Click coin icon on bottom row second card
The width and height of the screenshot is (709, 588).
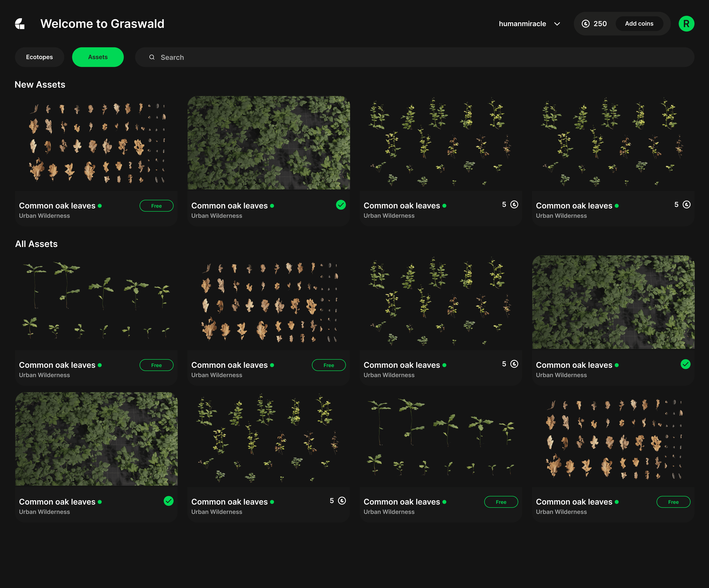coord(342,501)
